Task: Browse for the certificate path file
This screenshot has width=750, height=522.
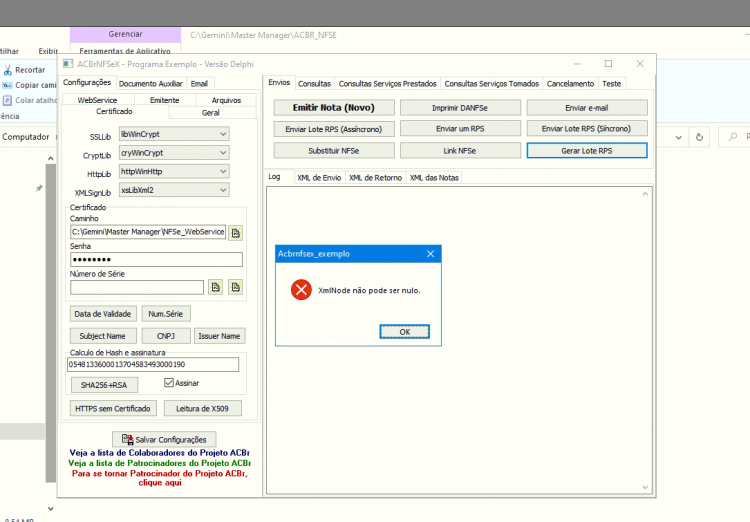Action: click(235, 233)
